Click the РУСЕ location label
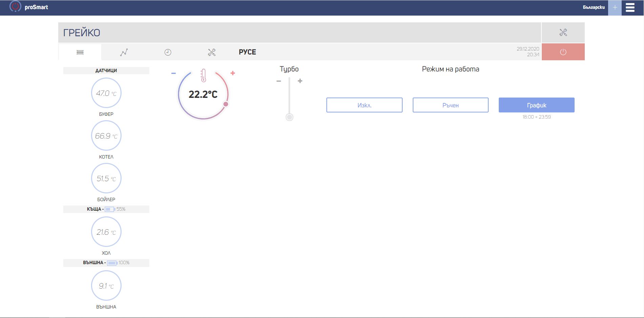Image resolution: width=644 pixels, height=318 pixels. coord(248,52)
